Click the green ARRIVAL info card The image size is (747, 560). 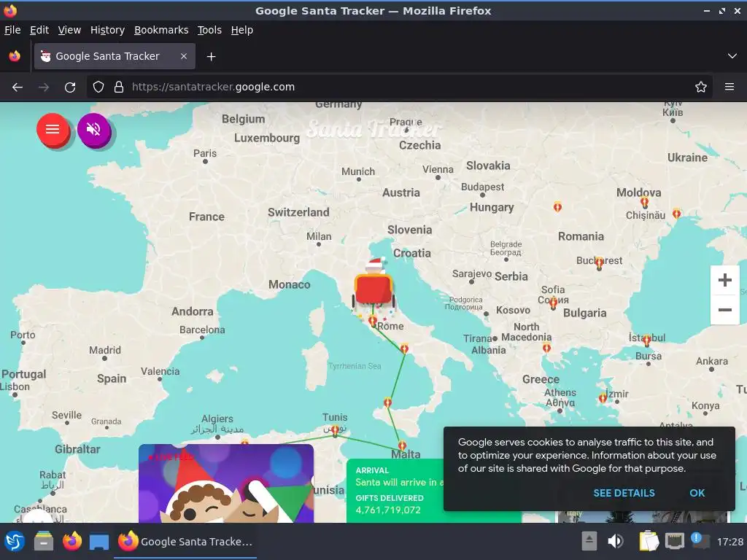(x=395, y=491)
